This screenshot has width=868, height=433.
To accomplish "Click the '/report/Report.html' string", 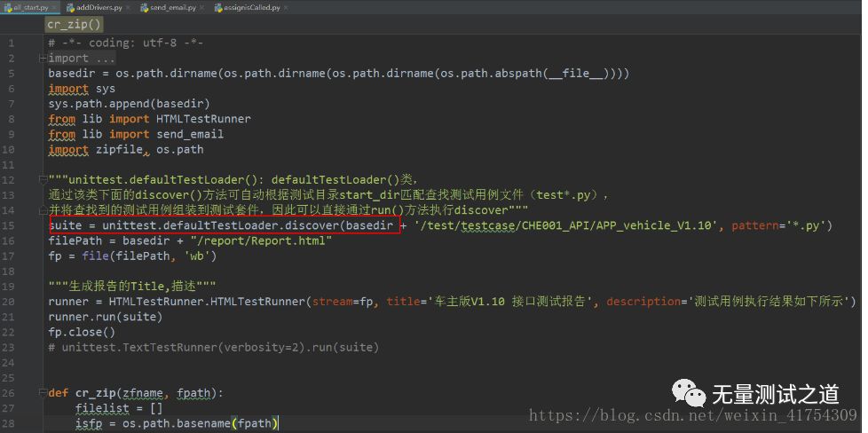I will pyautogui.click(x=261, y=240).
